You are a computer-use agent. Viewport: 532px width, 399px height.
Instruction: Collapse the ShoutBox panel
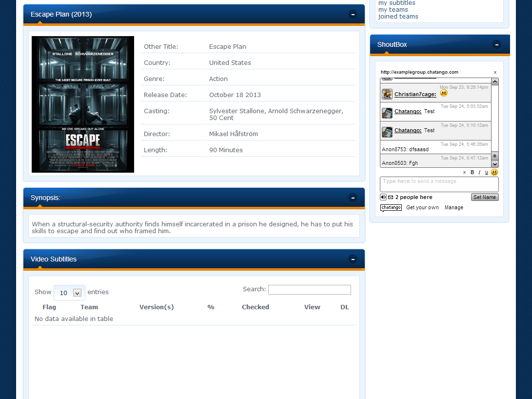[x=496, y=44]
